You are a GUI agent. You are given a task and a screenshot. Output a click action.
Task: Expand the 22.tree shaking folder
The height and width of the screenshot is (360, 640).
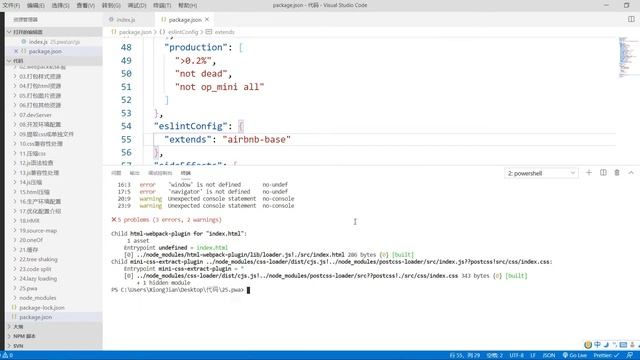53,259
